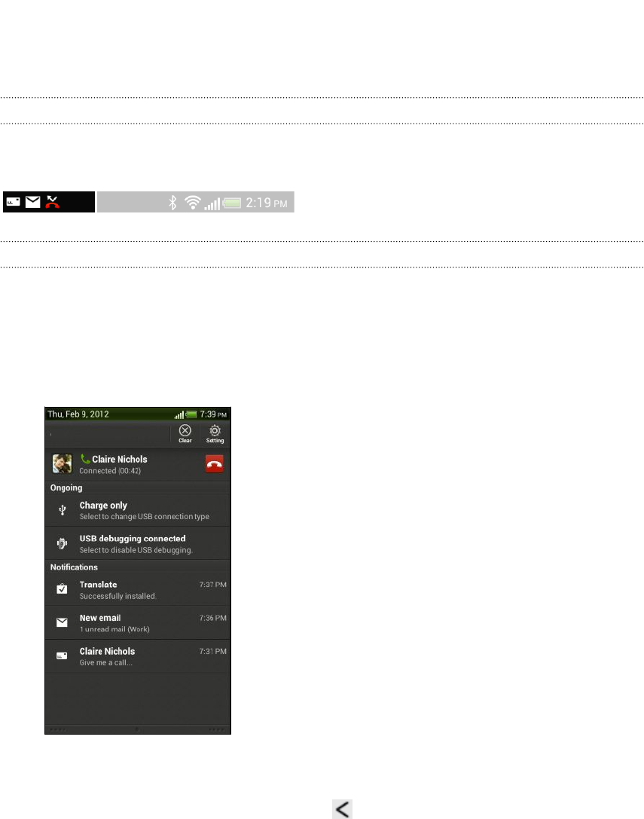Tap the Wi-Fi status icon
This screenshot has height=819, width=644.
(x=193, y=203)
